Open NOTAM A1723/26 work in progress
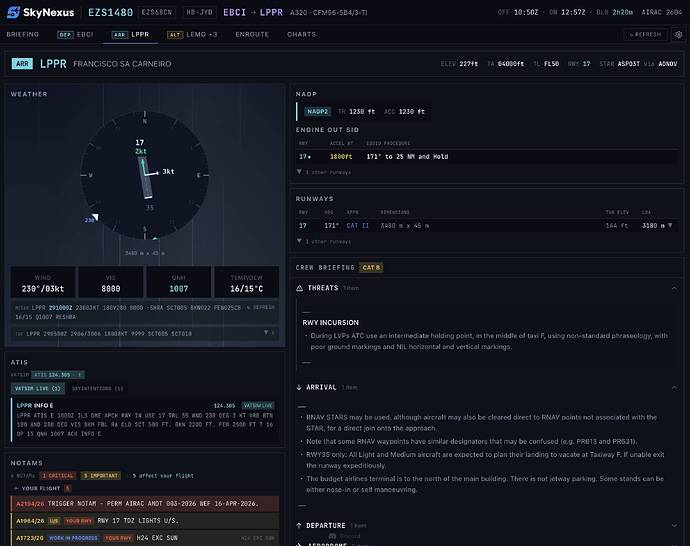 coord(145,538)
